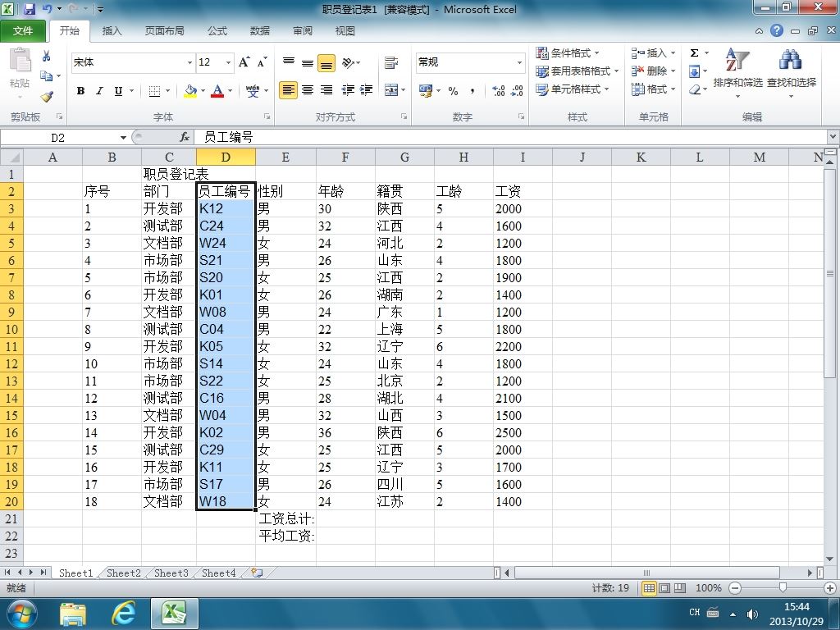This screenshot has height=630, width=840.
Task: Toggle Underline formatting
Action: pos(118,91)
